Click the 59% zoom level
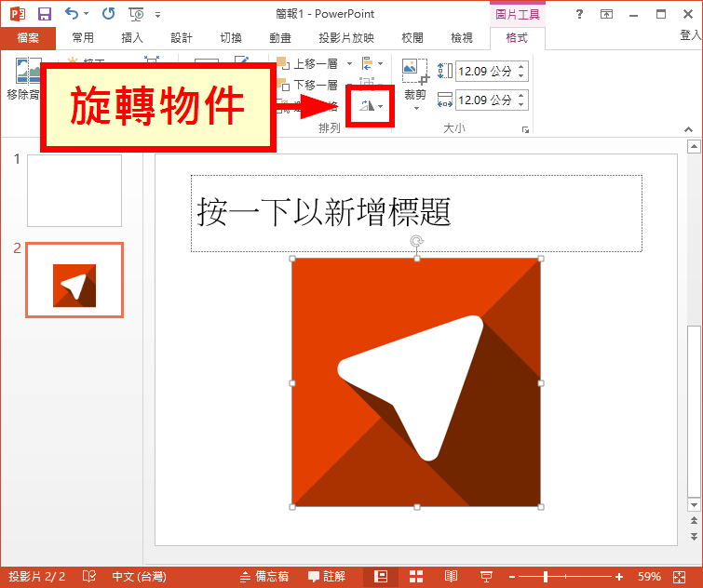This screenshot has width=703, height=588. pyautogui.click(x=649, y=576)
